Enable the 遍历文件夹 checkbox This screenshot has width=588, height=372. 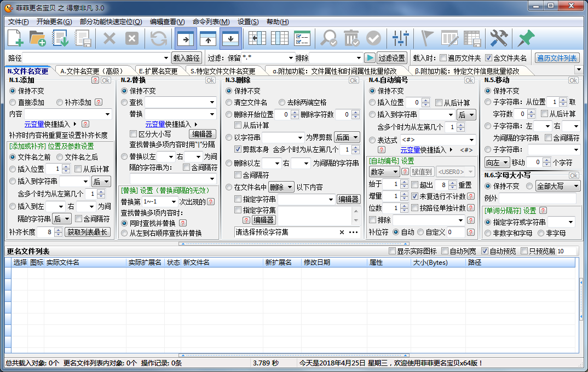coord(443,58)
